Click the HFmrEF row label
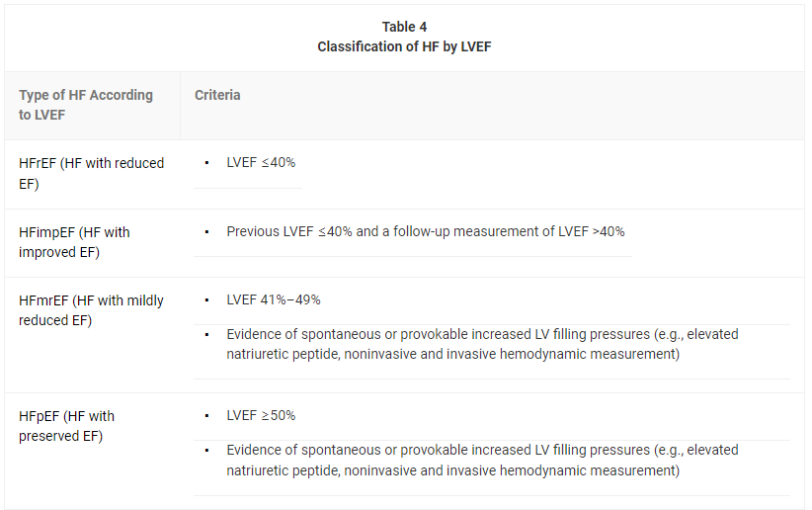 click(91, 310)
